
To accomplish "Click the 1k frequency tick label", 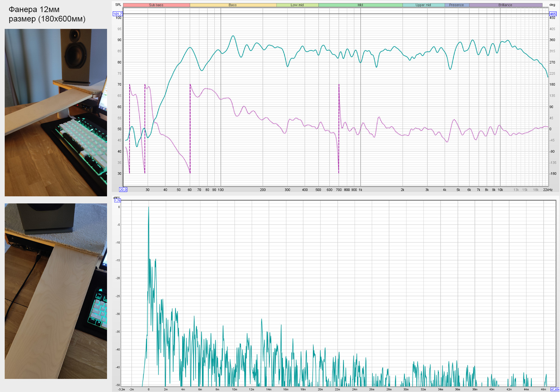I will coord(360,190).
